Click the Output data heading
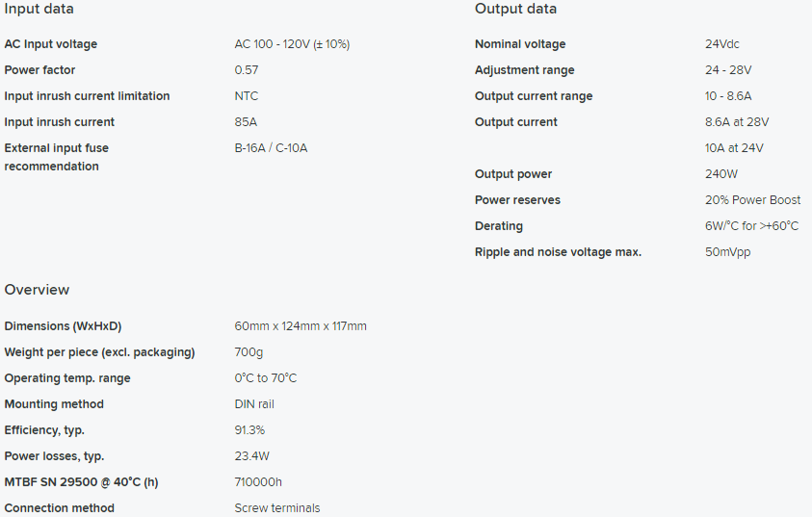This screenshot has height=517, width=812. click(515, 9)
